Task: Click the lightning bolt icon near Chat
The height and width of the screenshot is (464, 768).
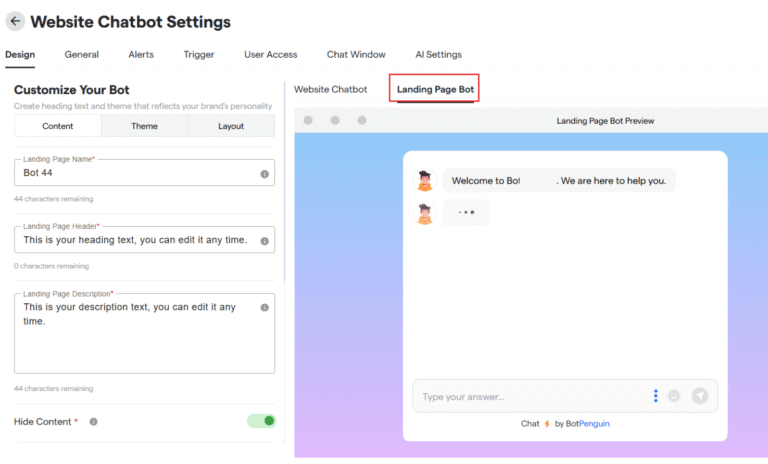Action: [x=547, y=424]
